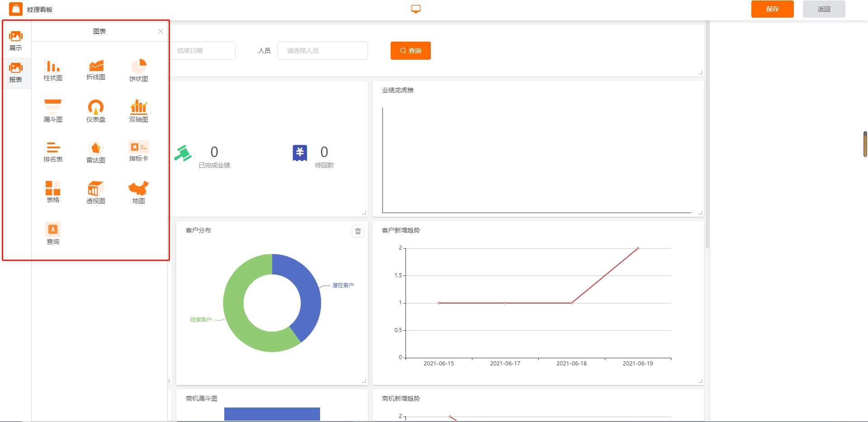868x422 pixels.
Task: Click the 商机新增趋势 card title
Action: click(401, 398)
